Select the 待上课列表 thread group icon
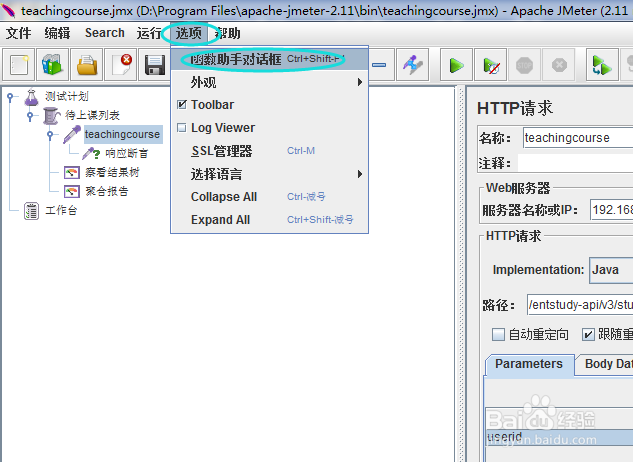This screenshot has width=633, height=462. pyautogui.click(x=52, y=116)
